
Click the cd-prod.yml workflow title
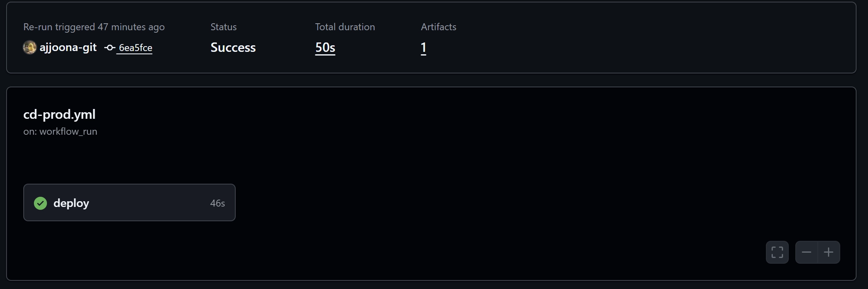[59, 114]
